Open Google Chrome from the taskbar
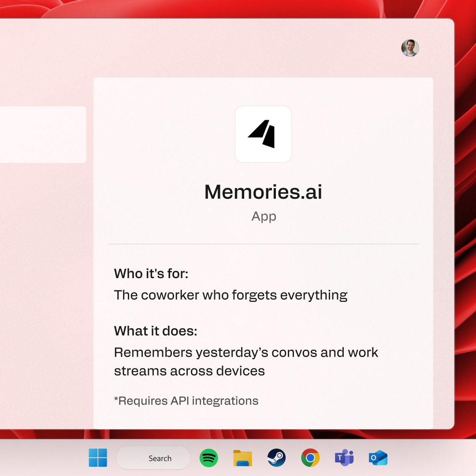The height and width of the screenshot is (476, 476). coord(310,458)
